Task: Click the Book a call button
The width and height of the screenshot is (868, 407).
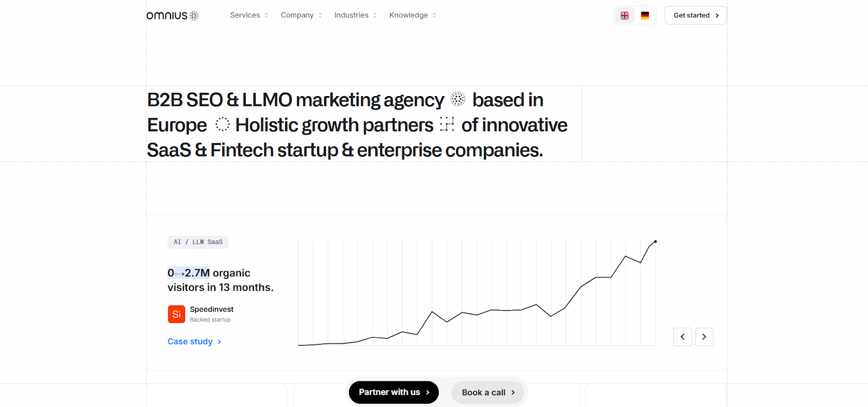Action: 487,392
